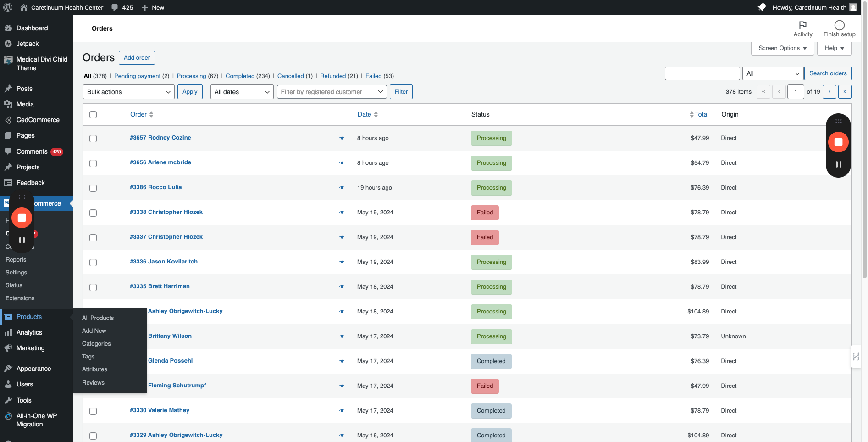Toggle the select-all orders checkbox

(x=93, y=115)
